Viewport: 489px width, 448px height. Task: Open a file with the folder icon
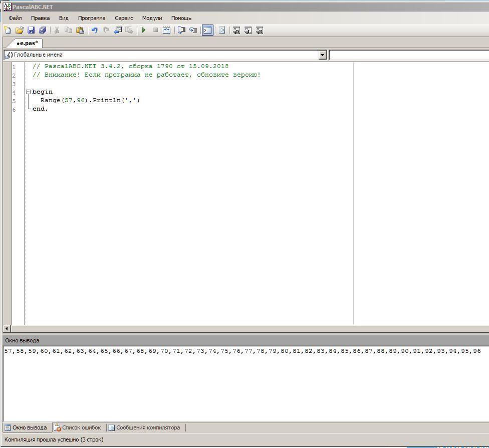click(20, 30)
